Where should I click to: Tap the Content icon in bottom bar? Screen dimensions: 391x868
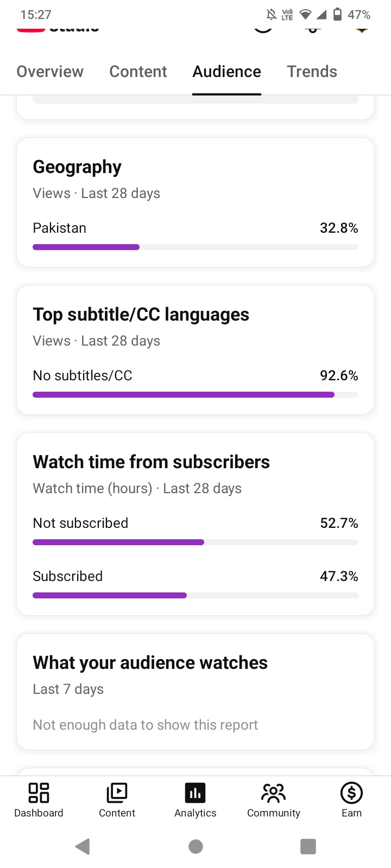117,793
